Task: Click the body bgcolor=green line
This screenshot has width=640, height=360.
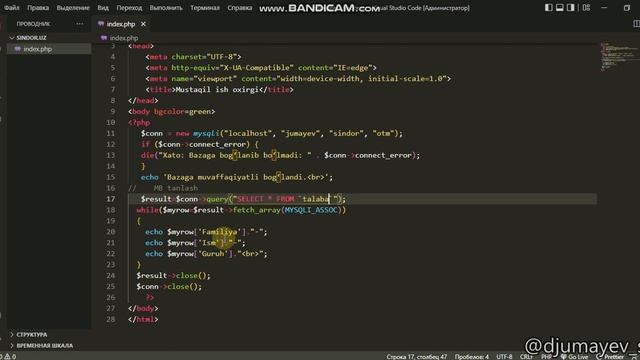Action: (x=171, y=111)
